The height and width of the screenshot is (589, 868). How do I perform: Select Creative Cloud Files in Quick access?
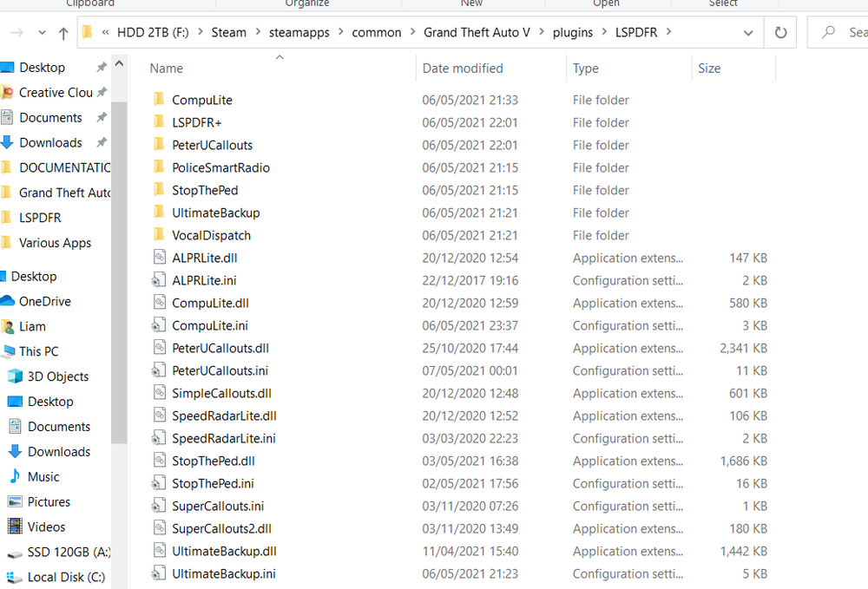(56, 92)
